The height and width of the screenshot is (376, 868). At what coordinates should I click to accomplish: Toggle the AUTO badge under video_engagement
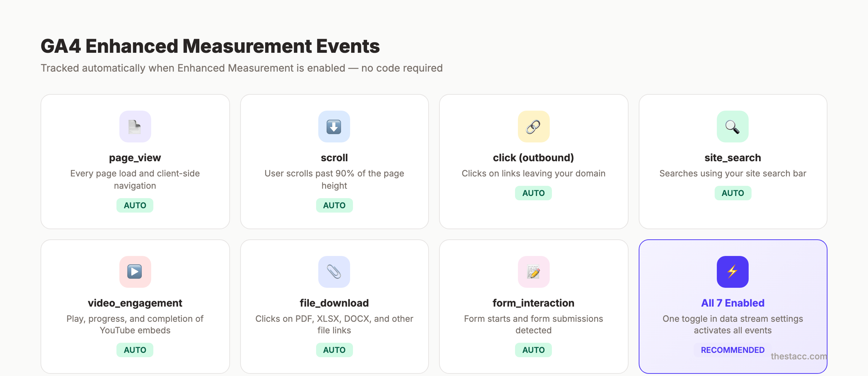click(x=135, y=350)
